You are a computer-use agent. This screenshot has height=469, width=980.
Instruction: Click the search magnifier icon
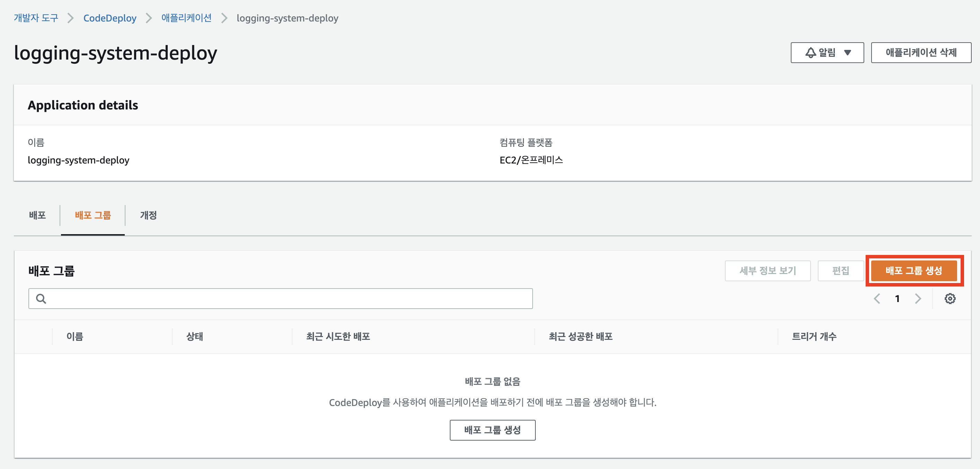[x=41, y=299]
